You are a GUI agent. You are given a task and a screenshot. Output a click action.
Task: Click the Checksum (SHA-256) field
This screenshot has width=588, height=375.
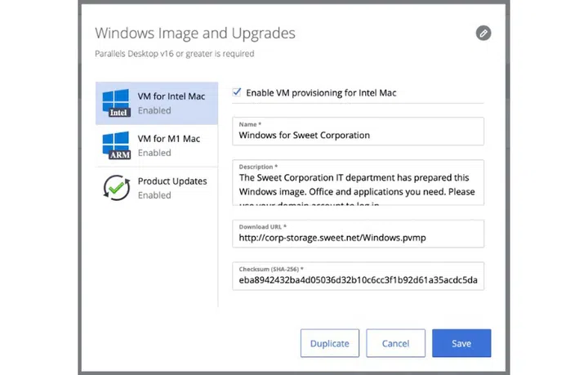(x=358, y=280)
